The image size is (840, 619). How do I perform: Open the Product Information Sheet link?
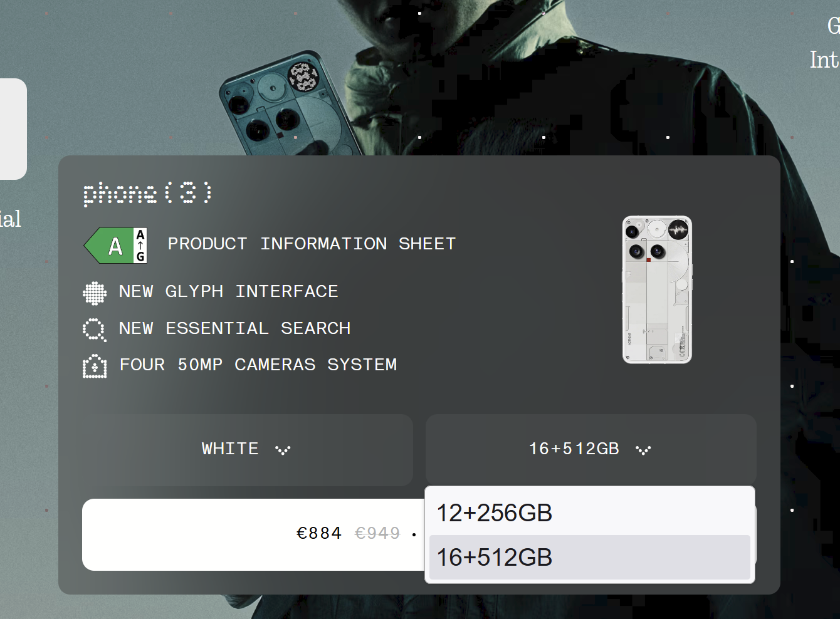pos(312,244)
